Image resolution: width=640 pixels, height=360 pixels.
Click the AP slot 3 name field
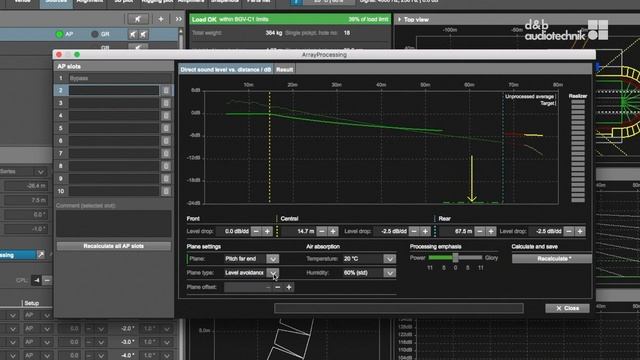pyautogui.click(x=114, y=103)
